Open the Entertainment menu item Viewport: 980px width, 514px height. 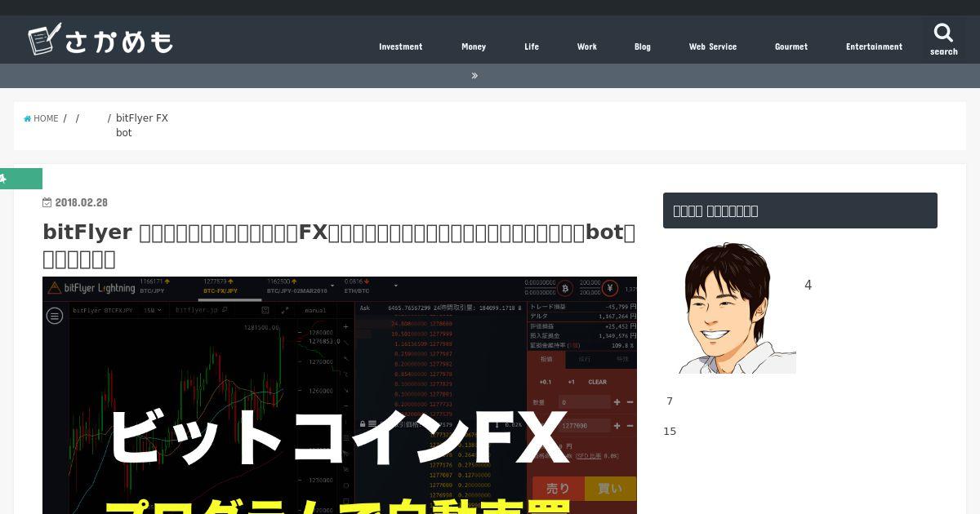pyautogui.click(x=874, y=47)
